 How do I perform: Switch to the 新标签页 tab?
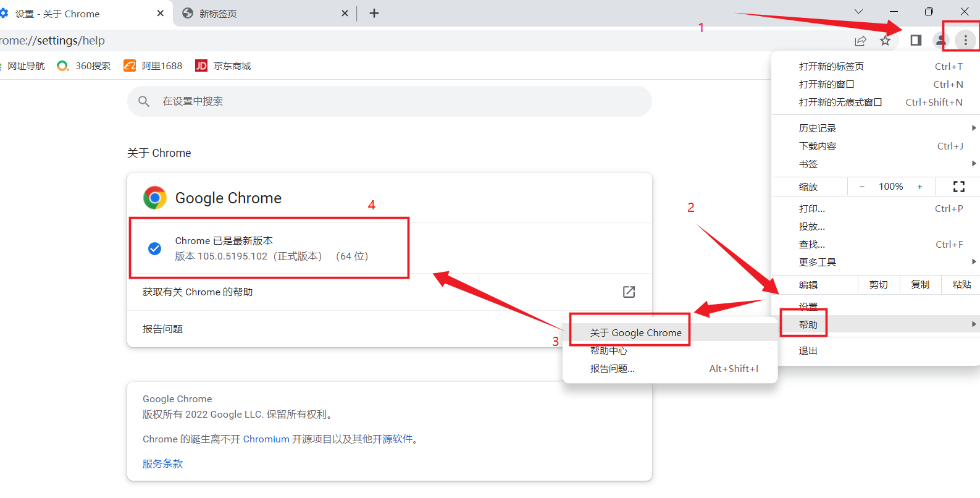pos(266,14)
